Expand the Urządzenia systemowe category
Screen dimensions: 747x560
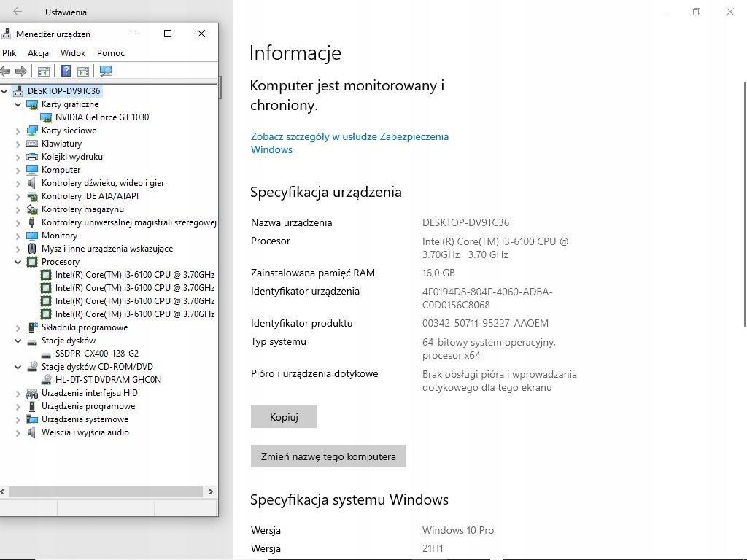(18, 420)
